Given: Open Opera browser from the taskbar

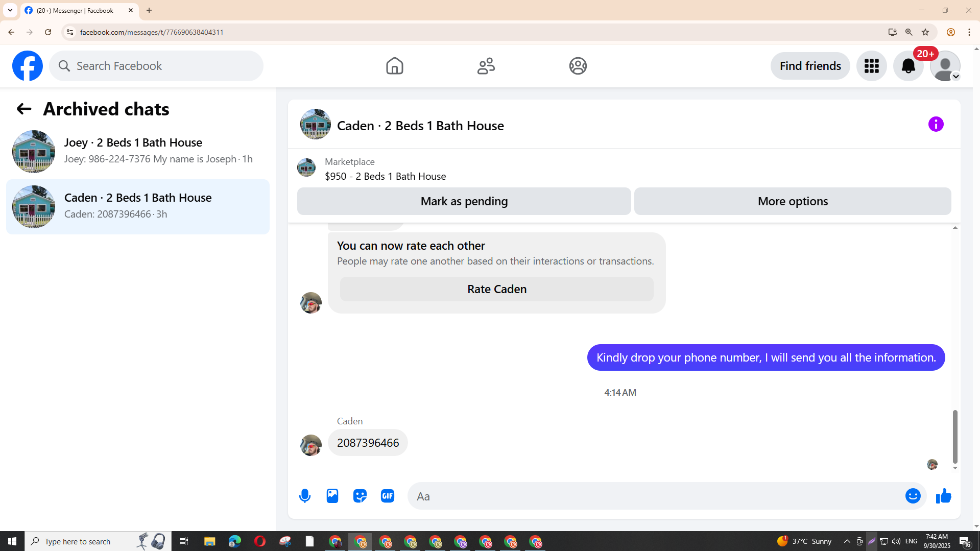Looking at the screenshot, I should coord(259,541).
